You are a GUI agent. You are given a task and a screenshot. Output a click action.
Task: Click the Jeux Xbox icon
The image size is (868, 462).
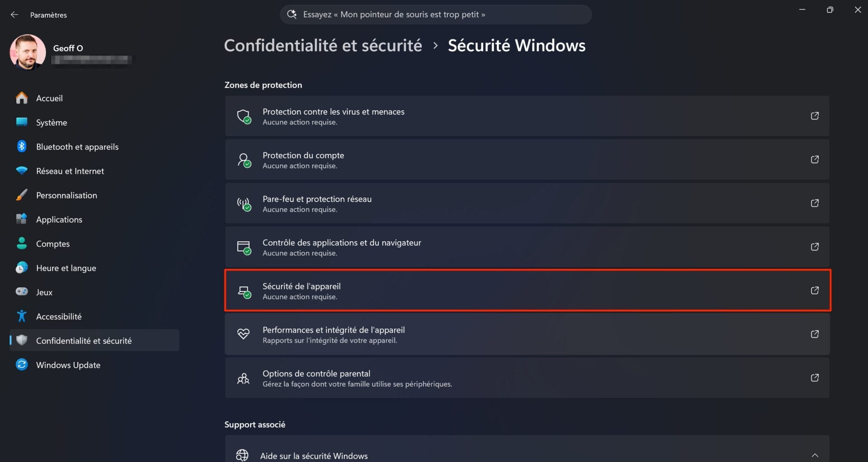22,292
